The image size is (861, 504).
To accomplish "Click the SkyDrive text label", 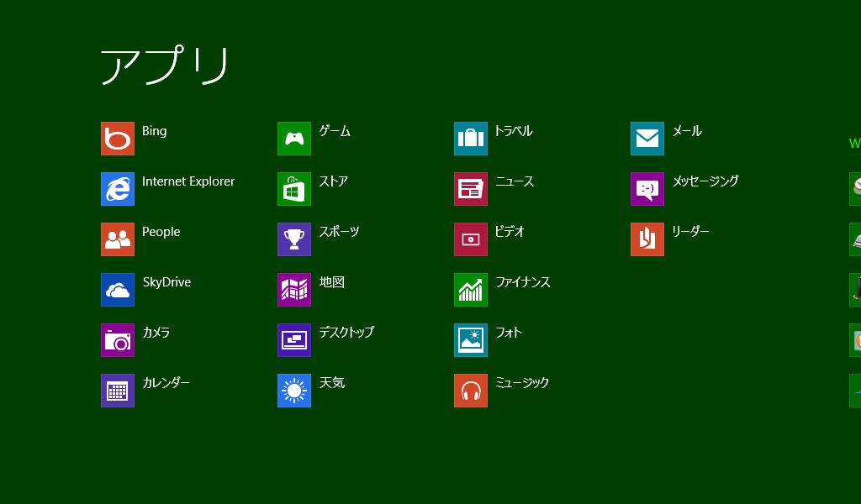I will click(167, 282).
